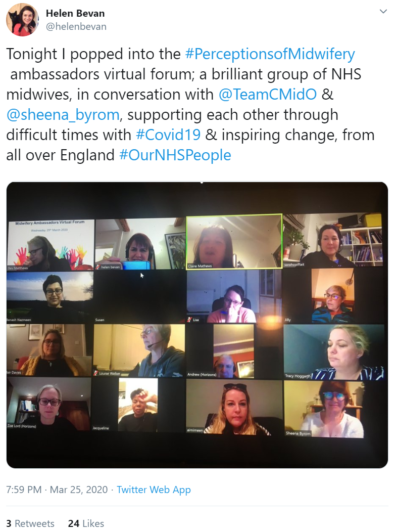Viewport: 396px width, 532px height.
Task: Open the Helen Bevan display name
Action: pyautogui.click(x=75, y=13)
